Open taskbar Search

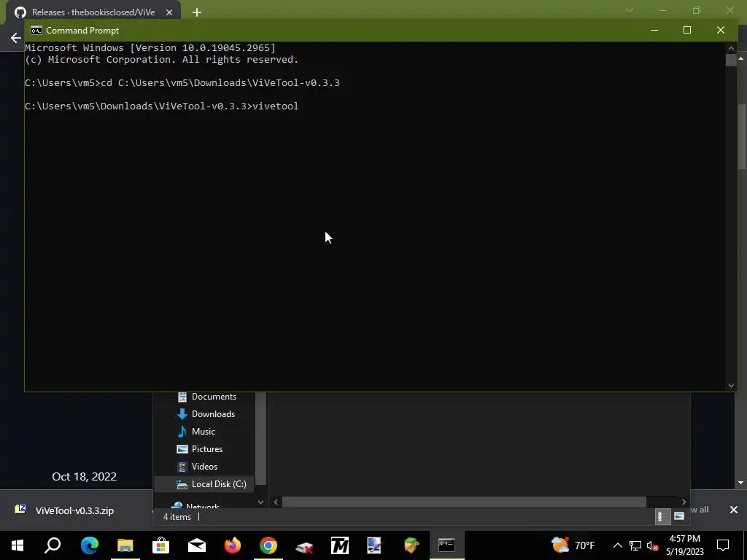pos(53,545)
